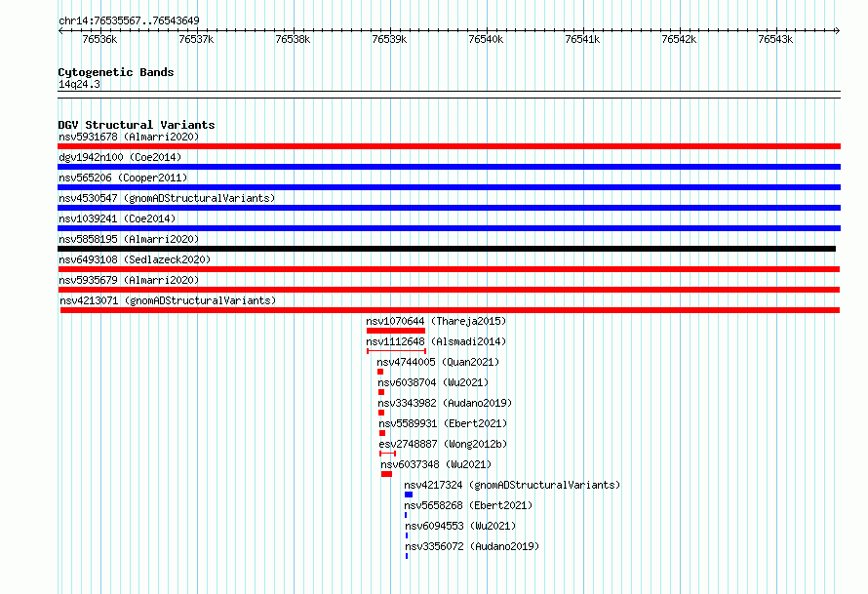Screen dimensions: 868x594
Task: Click the 76538k ruler tick label
Action: (x=293, y=39)
